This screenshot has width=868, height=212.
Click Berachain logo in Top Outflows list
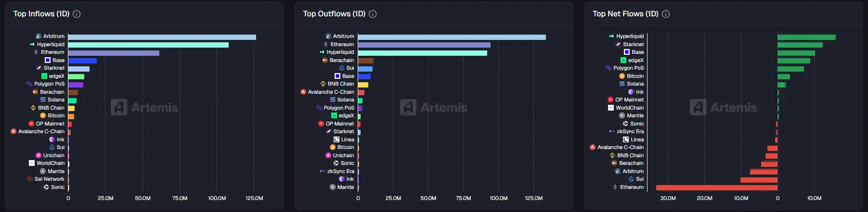click(x=325, y=60)
